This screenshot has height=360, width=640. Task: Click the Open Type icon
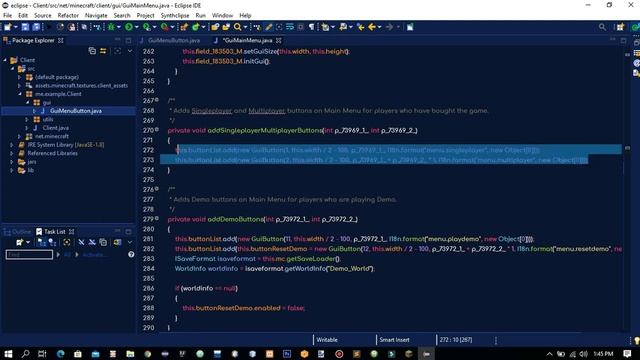215,27
